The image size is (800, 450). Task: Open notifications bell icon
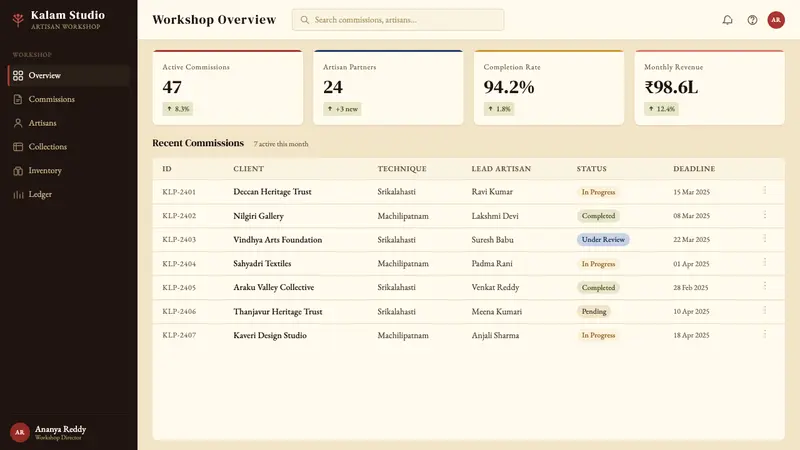click(x=728, y=20)
